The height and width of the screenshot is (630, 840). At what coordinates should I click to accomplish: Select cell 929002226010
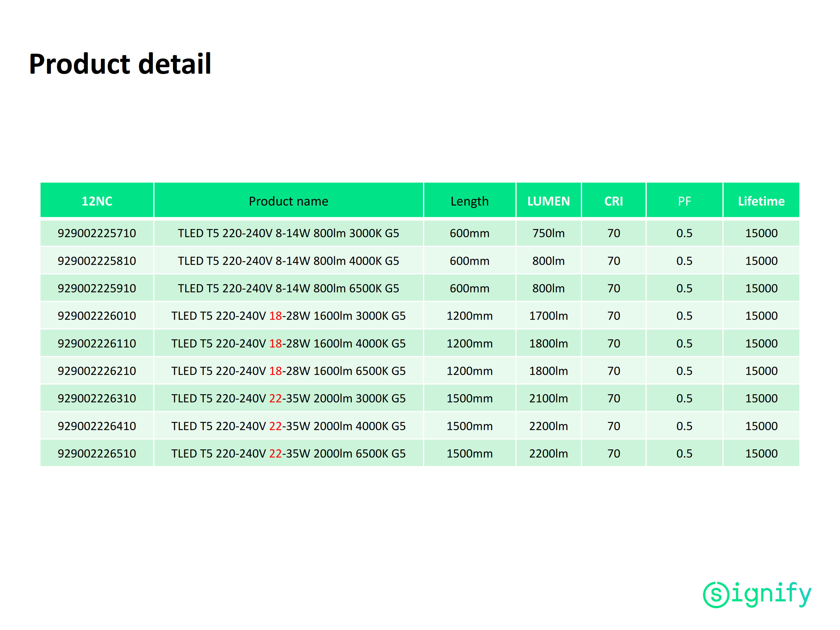tap(97, 316)
